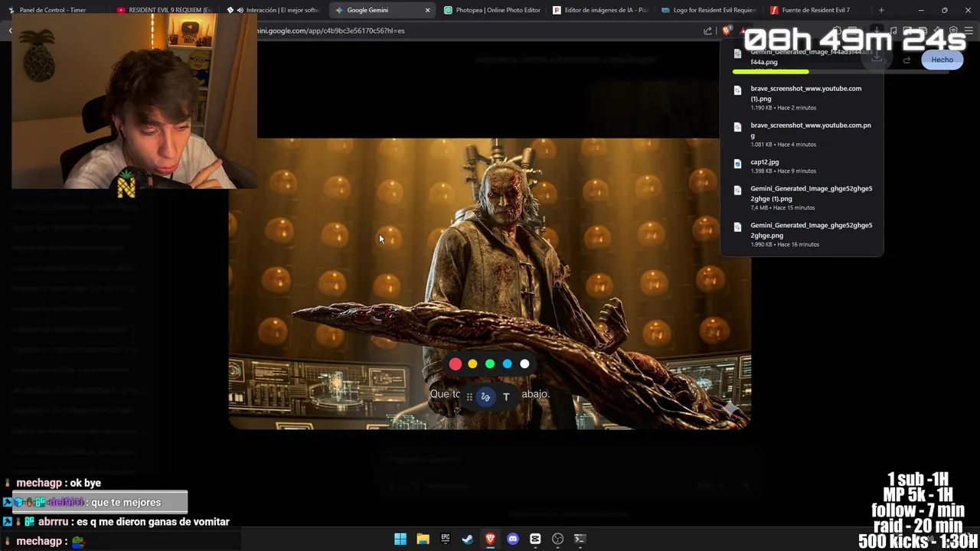Viewport: 980px width, 551px height.
Task: Open CapCut from the taskbar
Action: [x=535, y=539]
